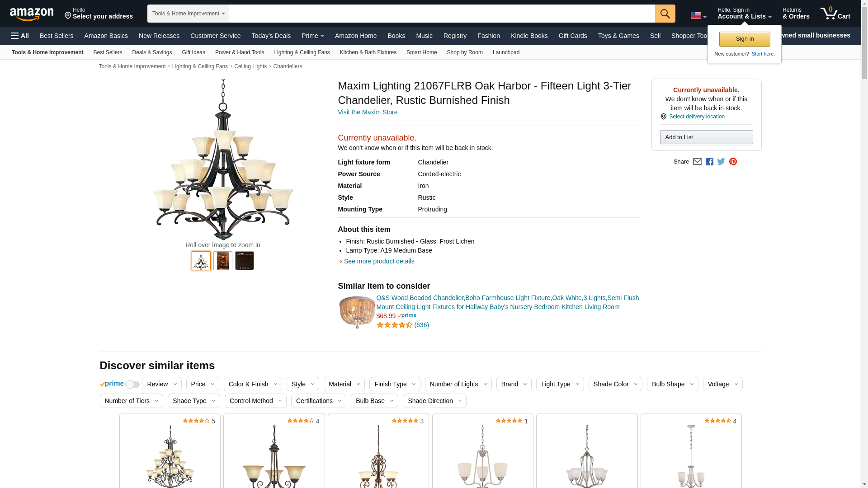Share via email envelope icon
Viewport: 868px width, 488px height.
pos(697,162)
